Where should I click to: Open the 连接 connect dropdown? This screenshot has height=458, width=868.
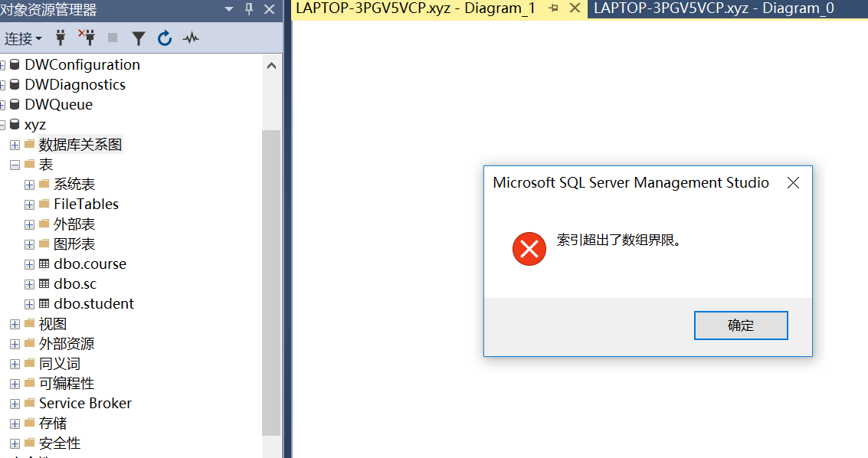tap(23, 38)
